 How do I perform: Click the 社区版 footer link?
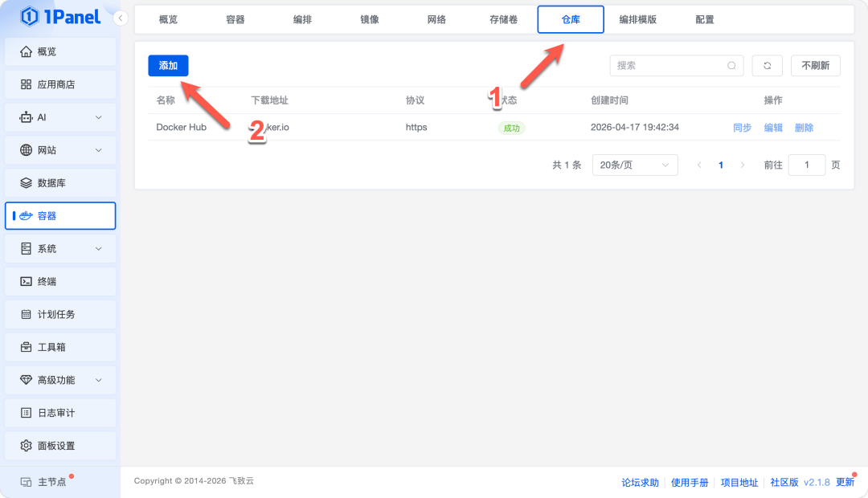[x=784, y=482]
